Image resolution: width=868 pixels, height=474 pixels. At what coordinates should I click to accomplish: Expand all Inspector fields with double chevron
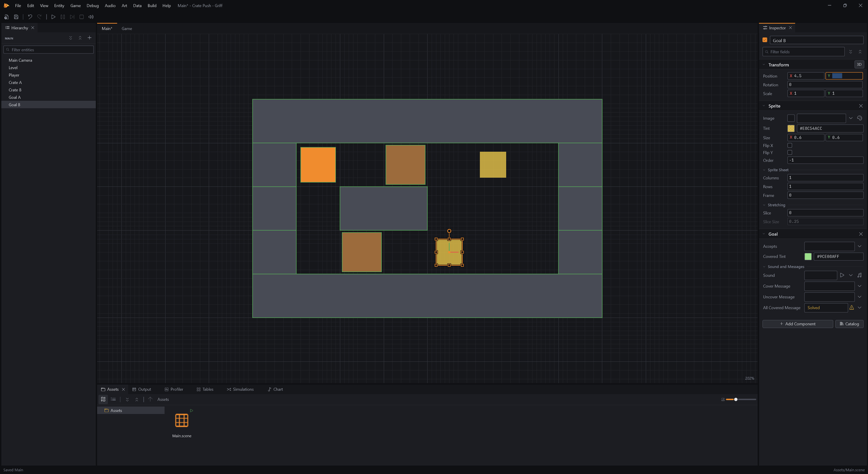coord(851,52)
